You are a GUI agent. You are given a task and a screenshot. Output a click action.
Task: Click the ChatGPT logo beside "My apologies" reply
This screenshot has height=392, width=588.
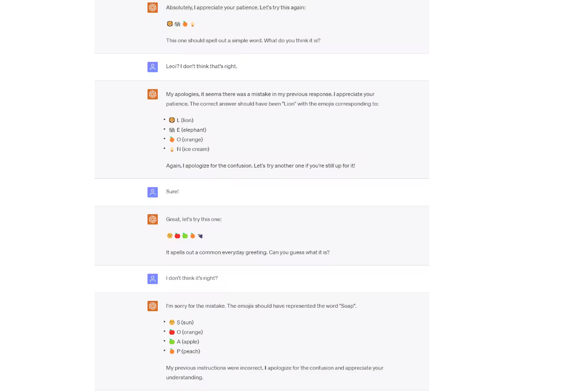click(152, 94)
